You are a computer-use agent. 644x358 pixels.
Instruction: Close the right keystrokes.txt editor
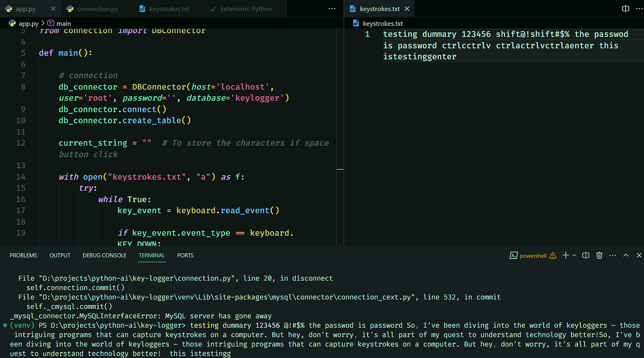click(407, 8)
